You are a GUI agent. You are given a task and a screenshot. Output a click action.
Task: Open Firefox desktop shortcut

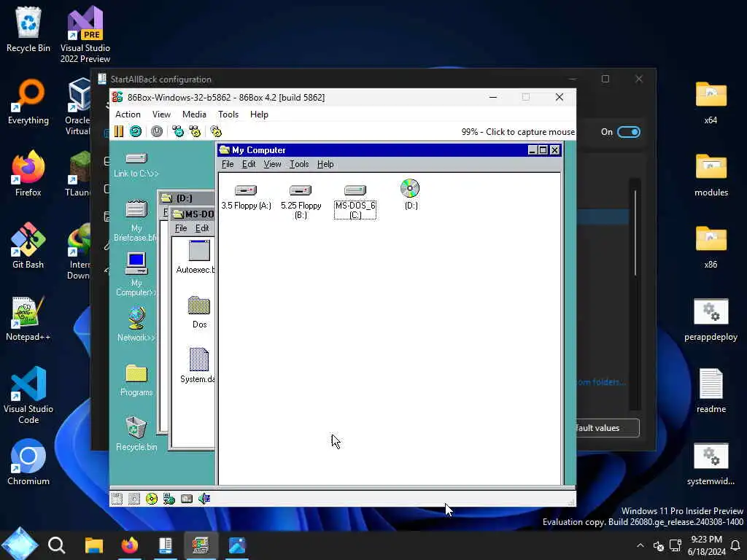click(28, 174)
